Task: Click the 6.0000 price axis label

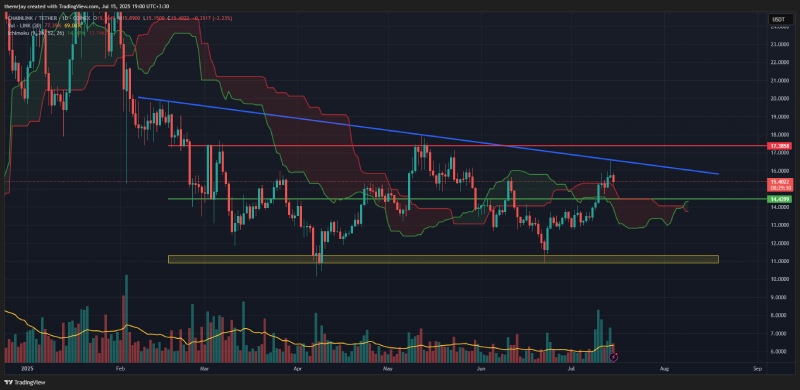Action: [x=779, y=352]
